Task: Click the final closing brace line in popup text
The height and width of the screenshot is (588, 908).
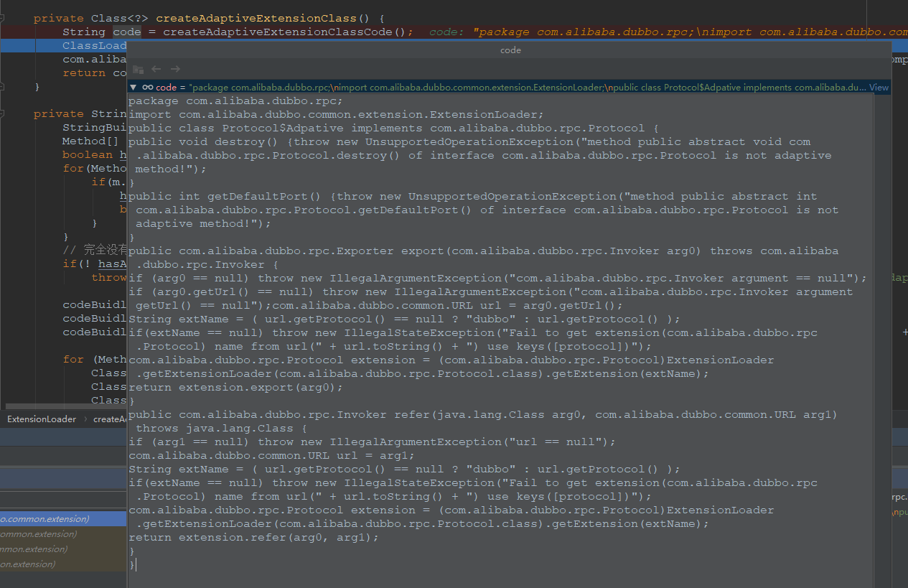Action: (x=132, y=565)
